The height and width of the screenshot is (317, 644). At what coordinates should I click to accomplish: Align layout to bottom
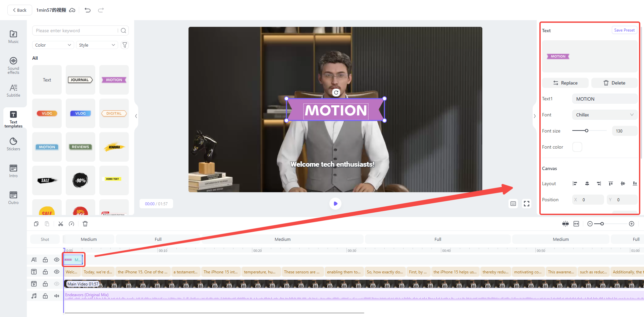pos(635,183)
